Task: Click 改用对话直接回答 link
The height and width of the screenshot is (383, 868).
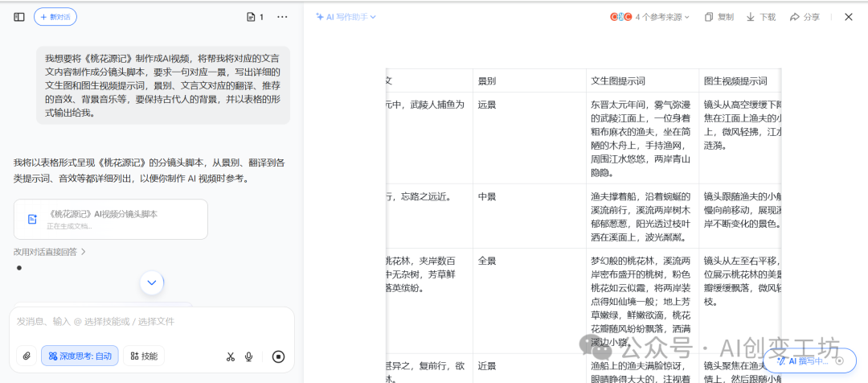Action: click(50, 252)
